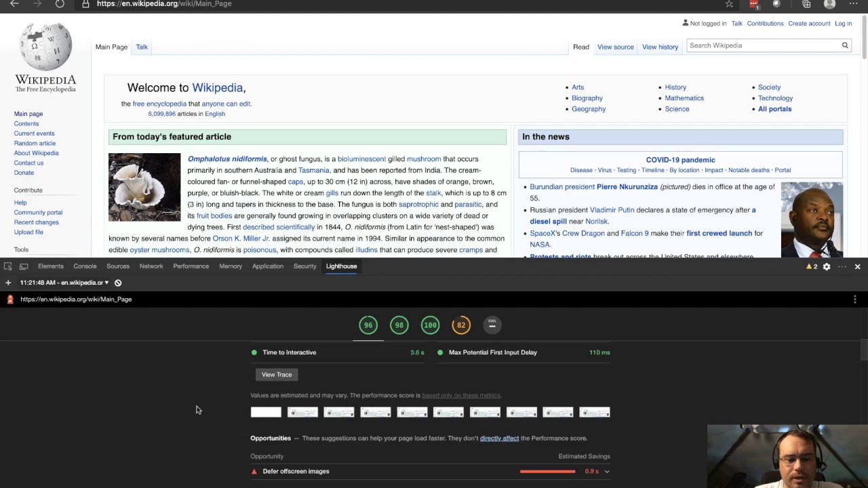Open the All portals link
Viewport: 868px width, 488px height.
pyautogui.click(x=774, y=109)
